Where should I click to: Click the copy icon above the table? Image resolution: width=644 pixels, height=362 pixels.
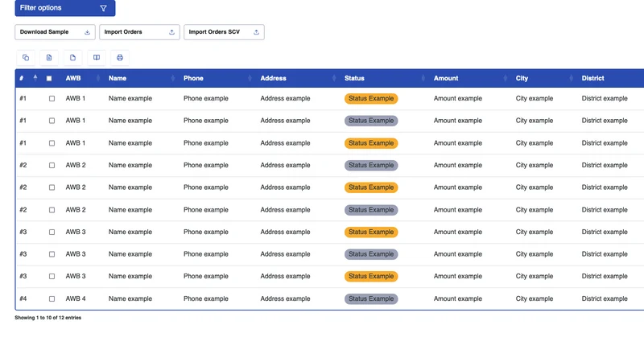pyautogui.click(x=26, y=57)
